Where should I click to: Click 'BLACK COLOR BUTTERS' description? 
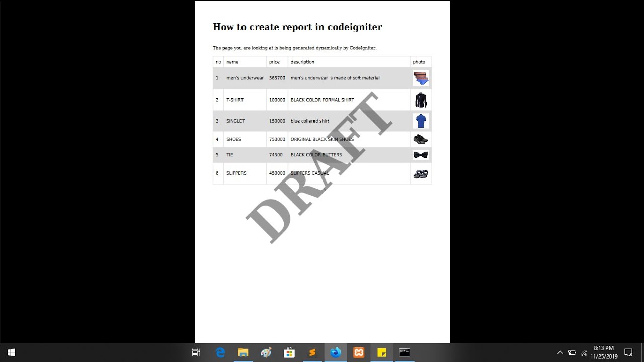pos(316,155)
